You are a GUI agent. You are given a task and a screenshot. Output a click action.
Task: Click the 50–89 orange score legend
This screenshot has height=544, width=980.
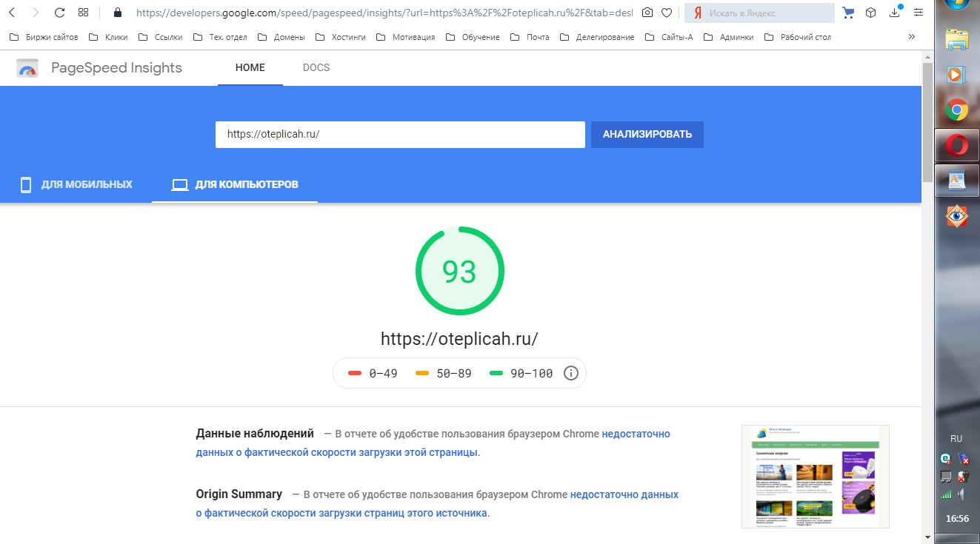[444, 373]
